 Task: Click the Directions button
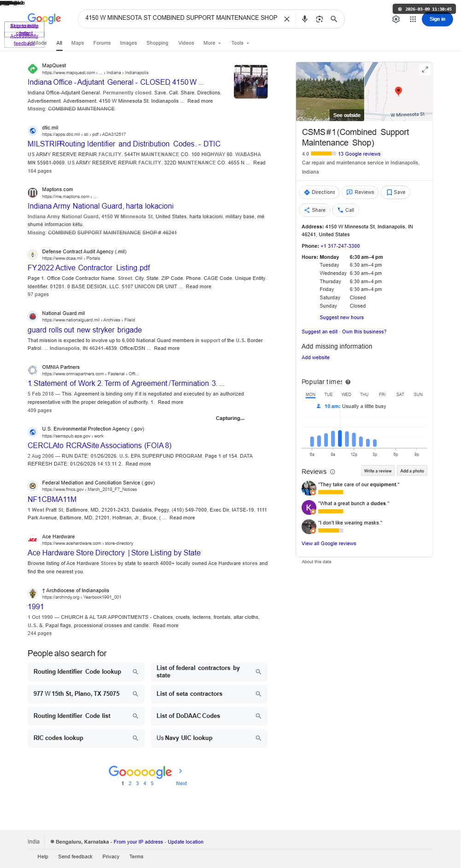pyautogui.click(x=319, y=192)
